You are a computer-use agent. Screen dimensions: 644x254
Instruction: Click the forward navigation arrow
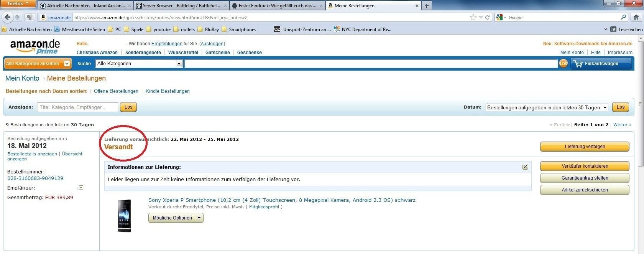point(17,17)
